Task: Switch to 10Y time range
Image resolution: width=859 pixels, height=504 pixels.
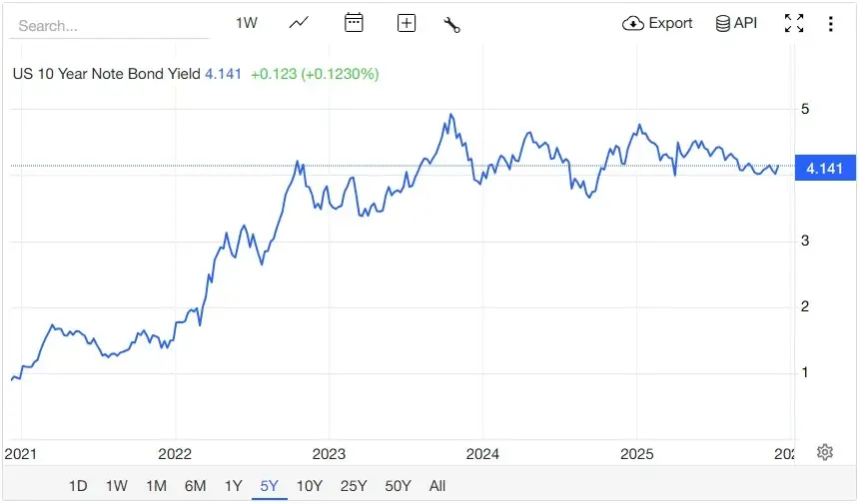Action: 310,486
